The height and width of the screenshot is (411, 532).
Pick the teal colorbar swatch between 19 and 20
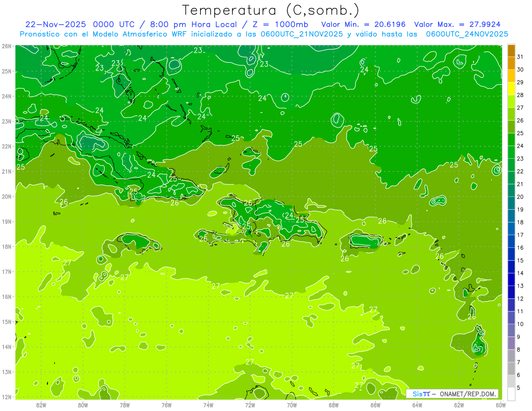511,203
